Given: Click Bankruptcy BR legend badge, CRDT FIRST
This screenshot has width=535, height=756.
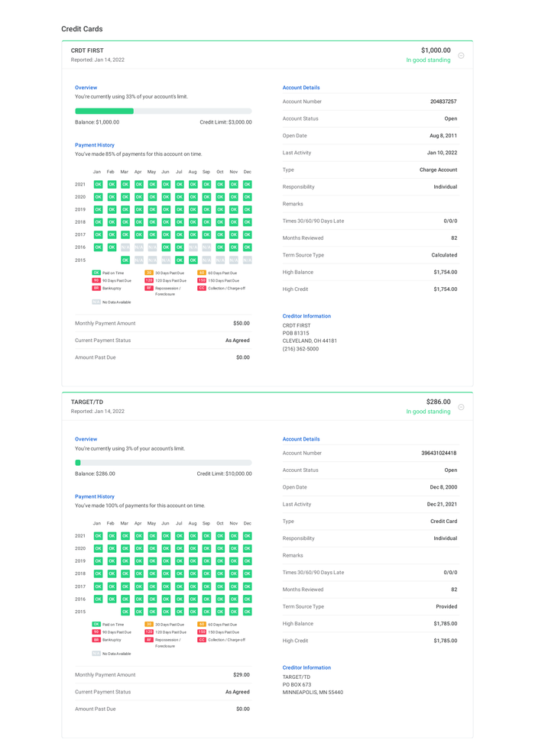Looking at the screenshot, I should (x=96, y=289).
